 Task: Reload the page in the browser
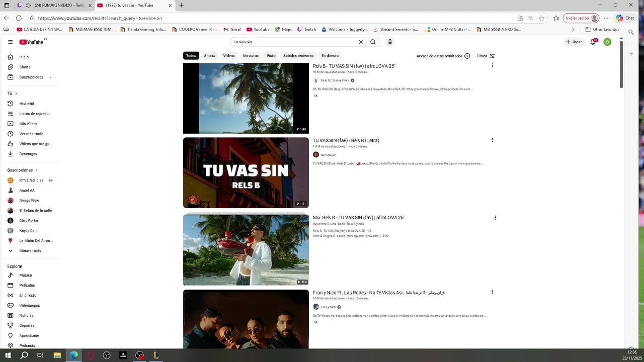point(19,18)
